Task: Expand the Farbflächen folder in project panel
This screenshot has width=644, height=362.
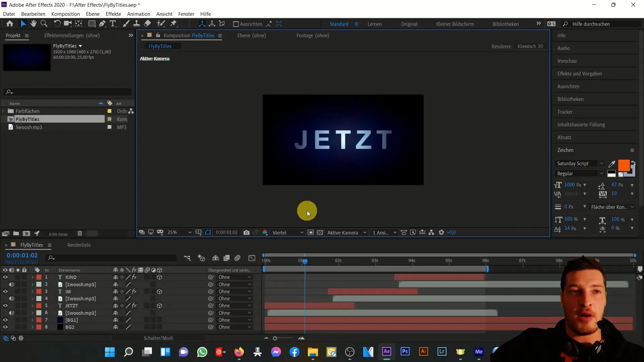Action: tap(3, 111)
